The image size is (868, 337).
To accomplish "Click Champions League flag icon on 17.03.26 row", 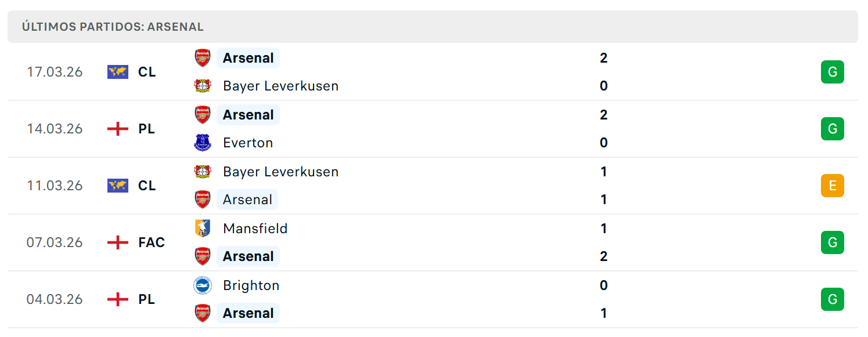I will (118, 72).
